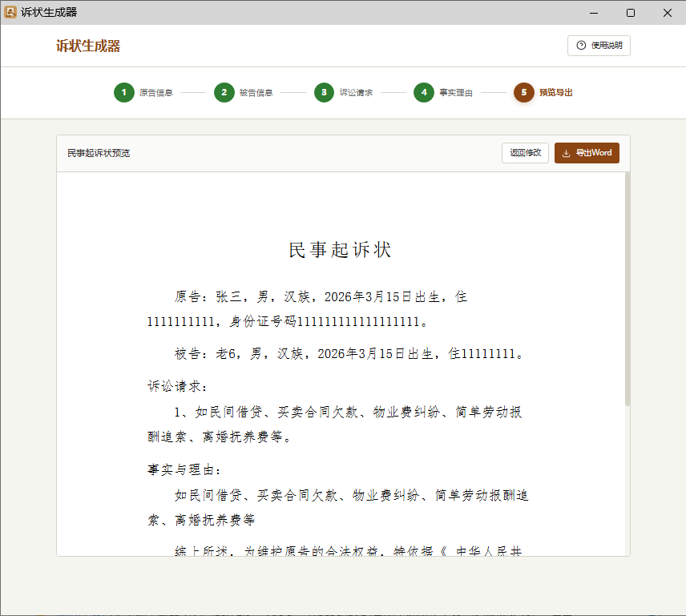The height and width of the screenshot is (616, 686).
Task: Click step circle 2 for 被告信息
Action: point(224,92)
